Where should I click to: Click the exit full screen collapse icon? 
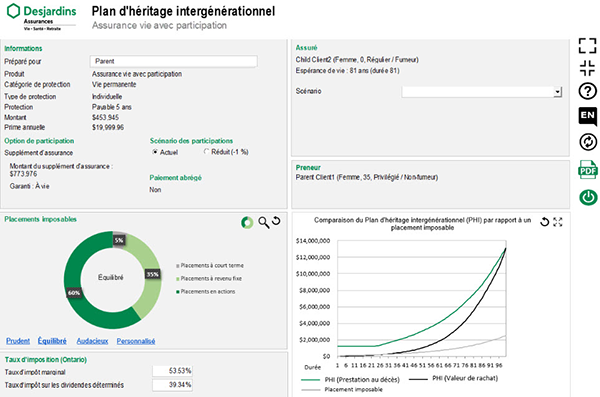pos(587,68)
